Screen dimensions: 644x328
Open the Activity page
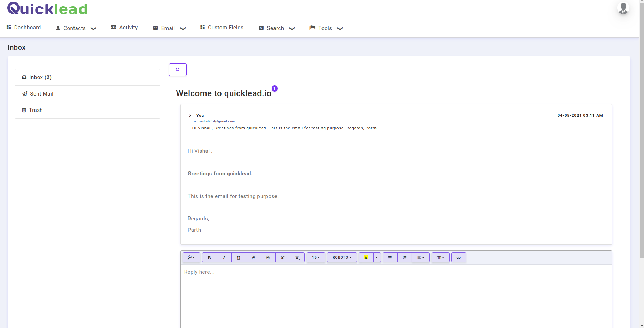point(124,28)
